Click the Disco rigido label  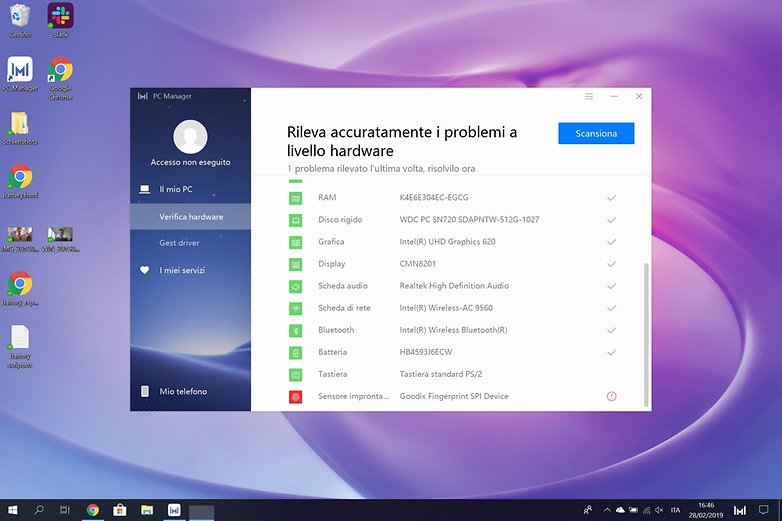tap(340, 219)
